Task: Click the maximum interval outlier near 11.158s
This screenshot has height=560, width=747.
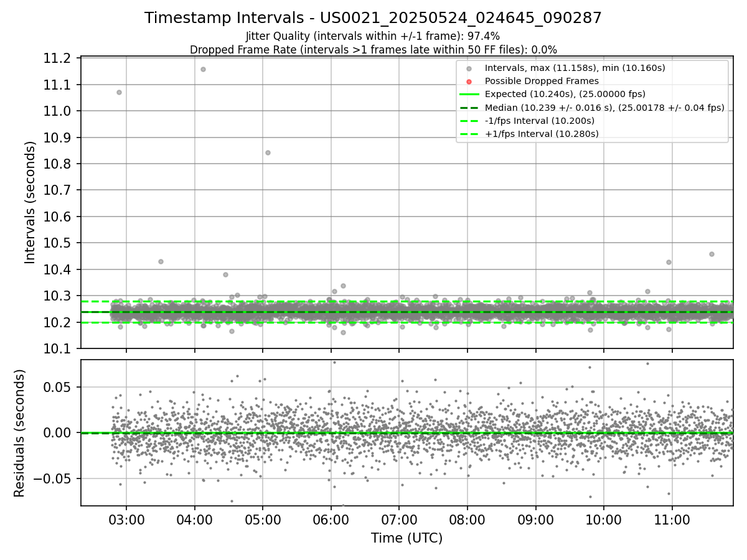Action: pyautogui.click(x=203, y=69)
